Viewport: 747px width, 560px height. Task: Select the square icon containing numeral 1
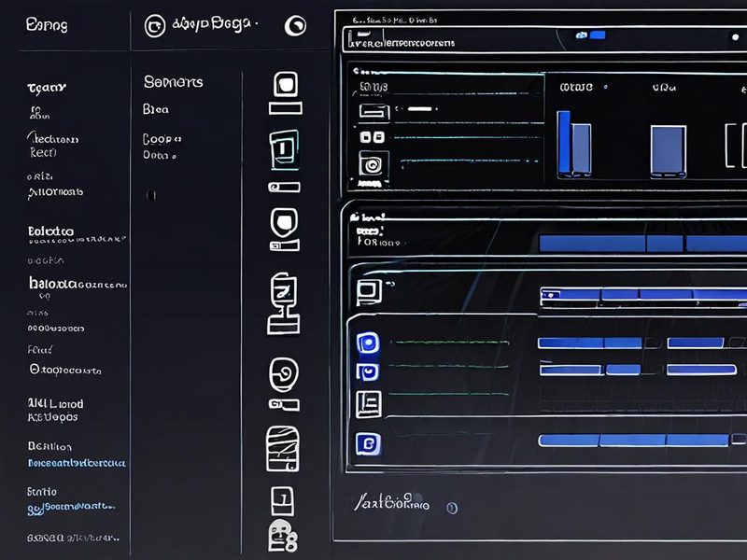pyautogui.click(x=283, y=500)
